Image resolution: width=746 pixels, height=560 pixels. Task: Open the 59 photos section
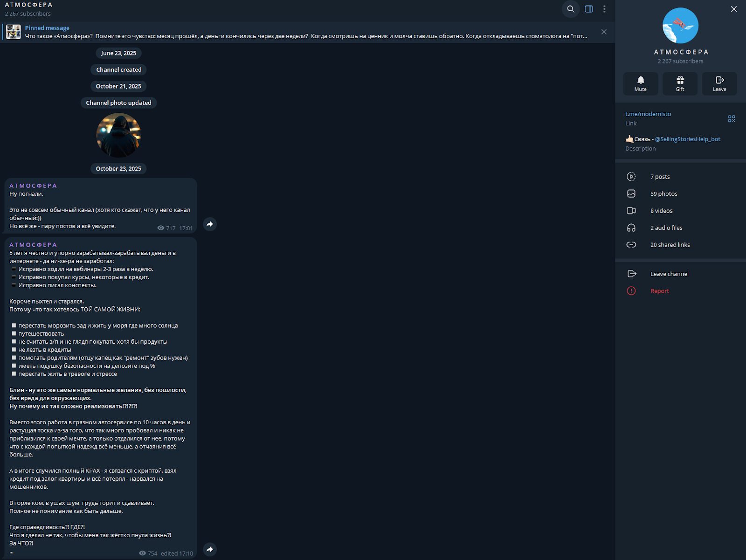pyautogui.click(x=680, y=194)
